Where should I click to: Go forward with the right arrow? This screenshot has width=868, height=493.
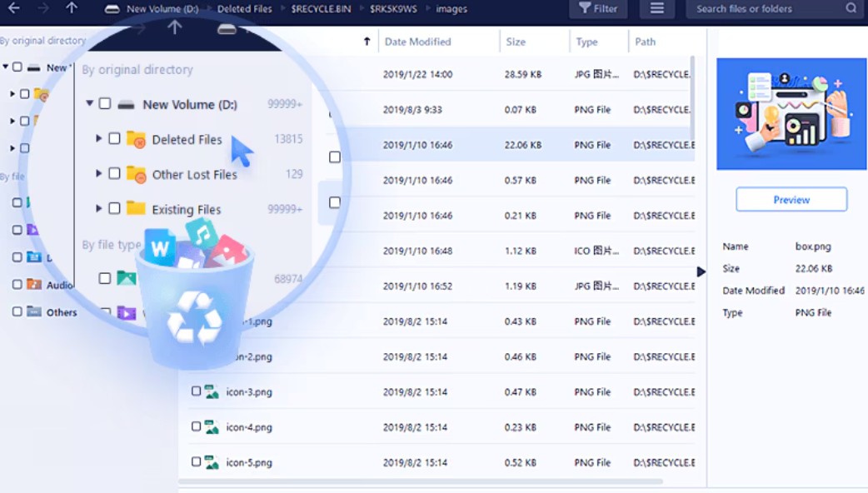click(43, 7)
